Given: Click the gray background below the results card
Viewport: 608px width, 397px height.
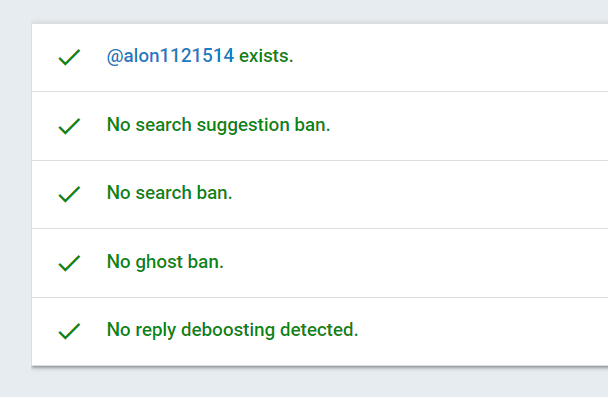Looking at the screenshot, I should pos(304,382).
